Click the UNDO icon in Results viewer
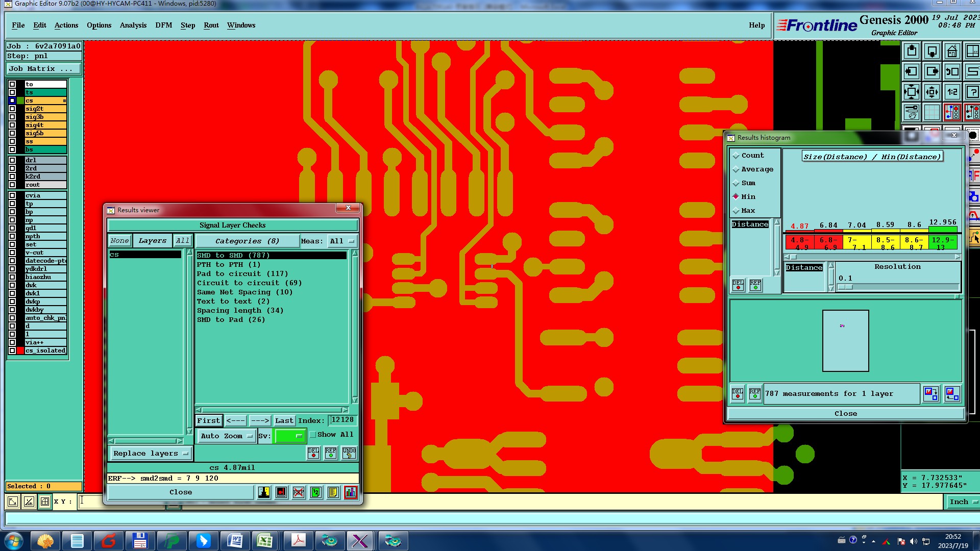Viewport: 980px width, 551px height. point(349,453)
